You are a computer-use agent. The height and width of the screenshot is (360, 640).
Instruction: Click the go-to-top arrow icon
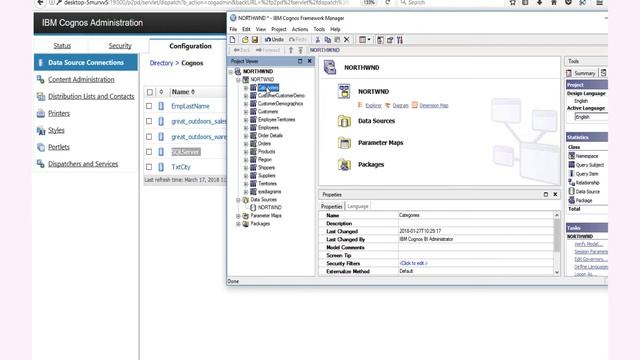pyautogui.click(x=300, y=50)
